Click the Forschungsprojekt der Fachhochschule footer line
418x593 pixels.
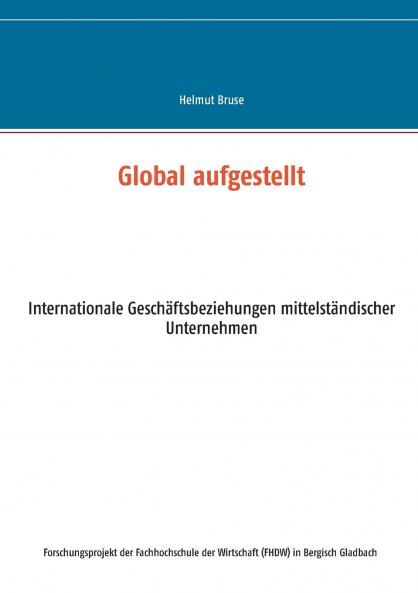[210, 553]
